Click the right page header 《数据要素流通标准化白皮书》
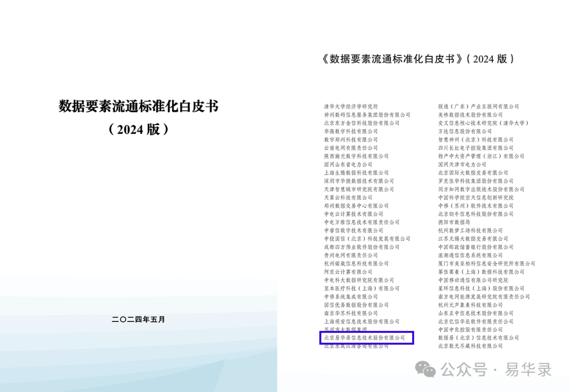The height and width of the screenshot is (392, 570). pyautogui.click(x=394, y=59)
